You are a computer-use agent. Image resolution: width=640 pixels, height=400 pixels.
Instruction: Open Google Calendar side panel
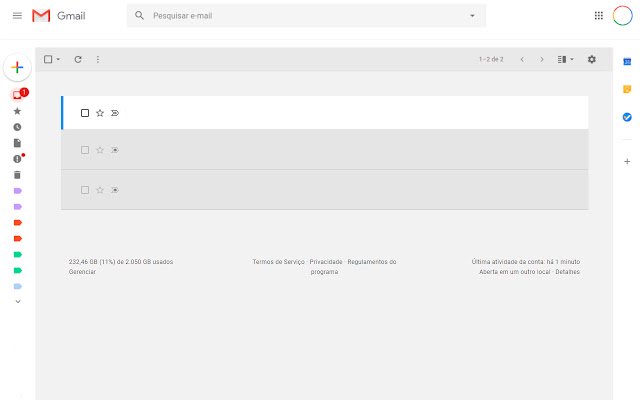[x=627, y=62]
